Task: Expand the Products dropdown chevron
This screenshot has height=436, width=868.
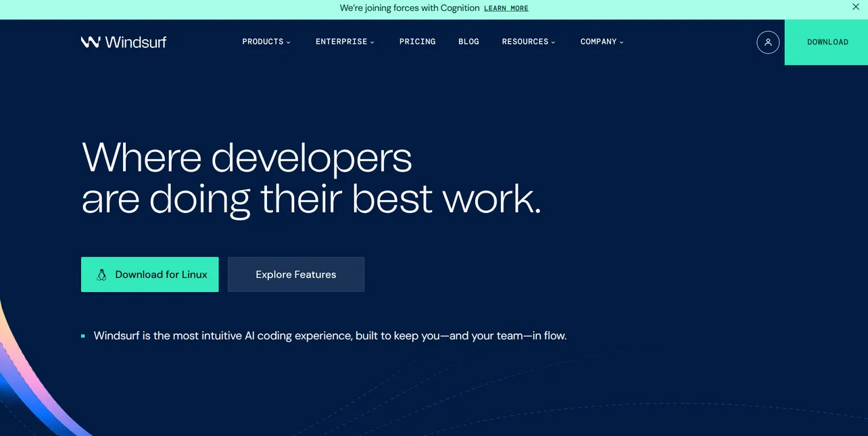Action: (289, 43)
